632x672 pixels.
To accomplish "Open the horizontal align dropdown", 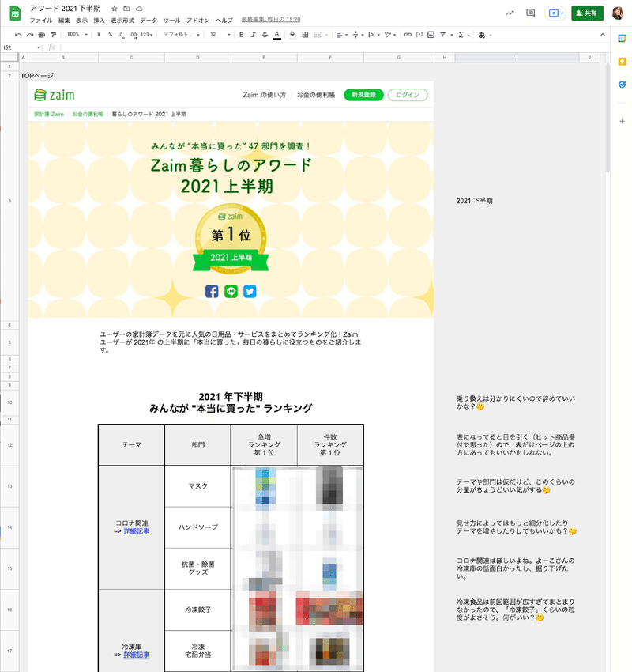I will [342, 35].
